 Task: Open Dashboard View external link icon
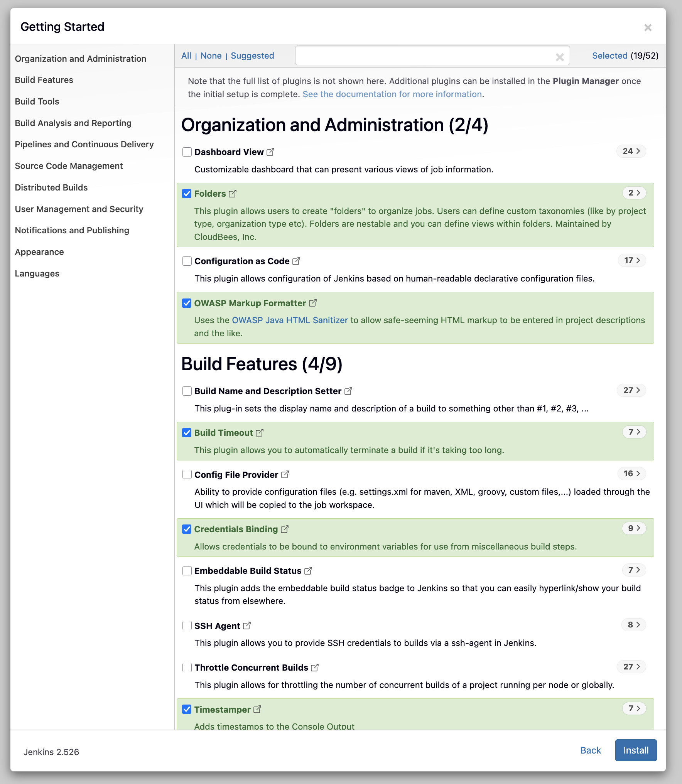pyautogui.click(x=270, y=152)
